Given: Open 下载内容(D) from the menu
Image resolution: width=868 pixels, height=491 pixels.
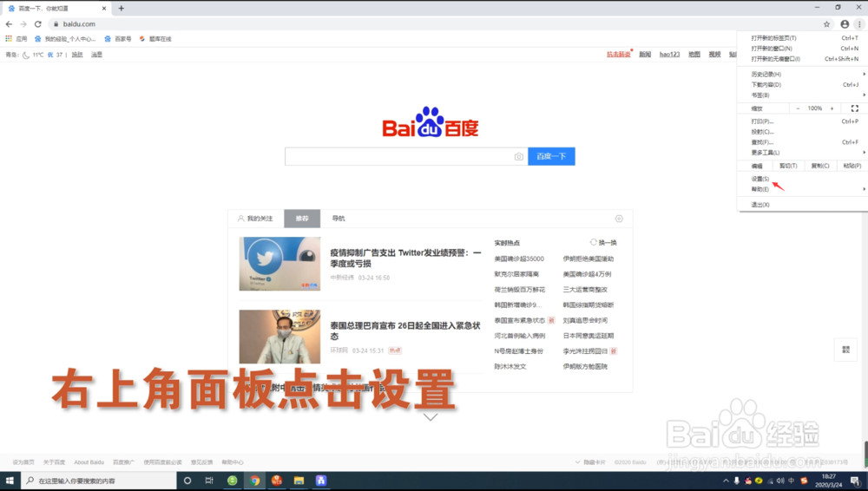Looking at the screenshot, I should point(803,85).
